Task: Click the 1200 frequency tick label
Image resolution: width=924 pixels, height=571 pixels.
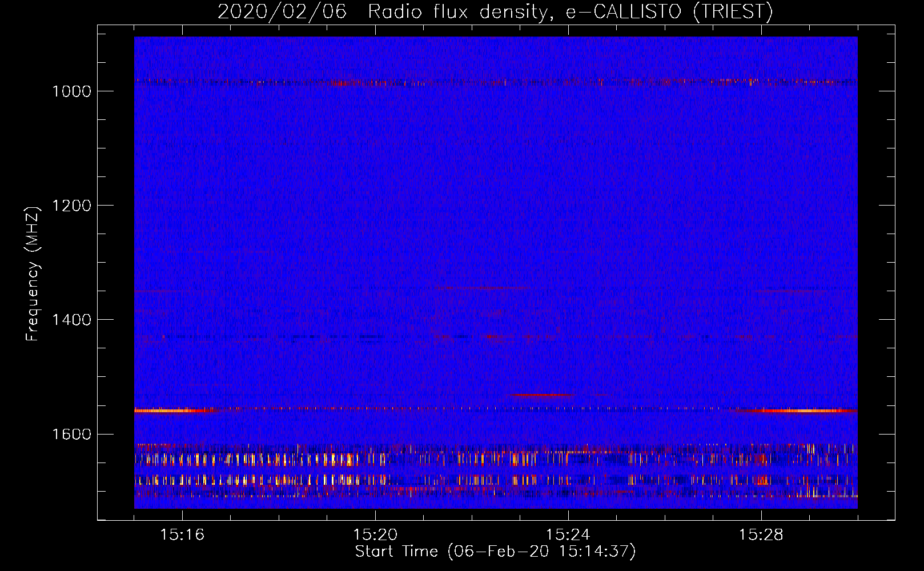Action: click(71, 206)
